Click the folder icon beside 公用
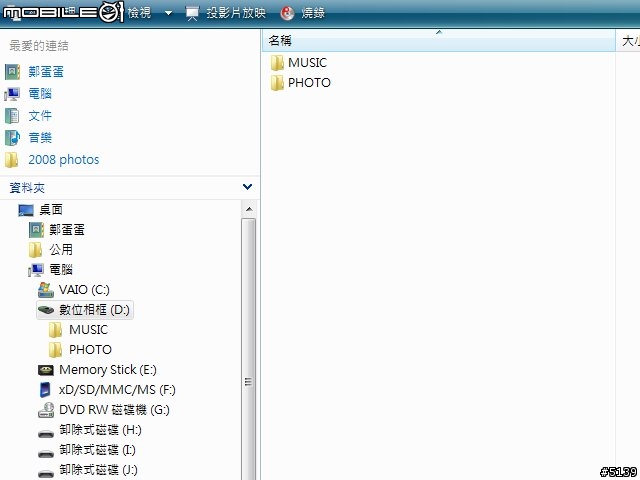This screenshot has width=640, height=480. point(36,250)
